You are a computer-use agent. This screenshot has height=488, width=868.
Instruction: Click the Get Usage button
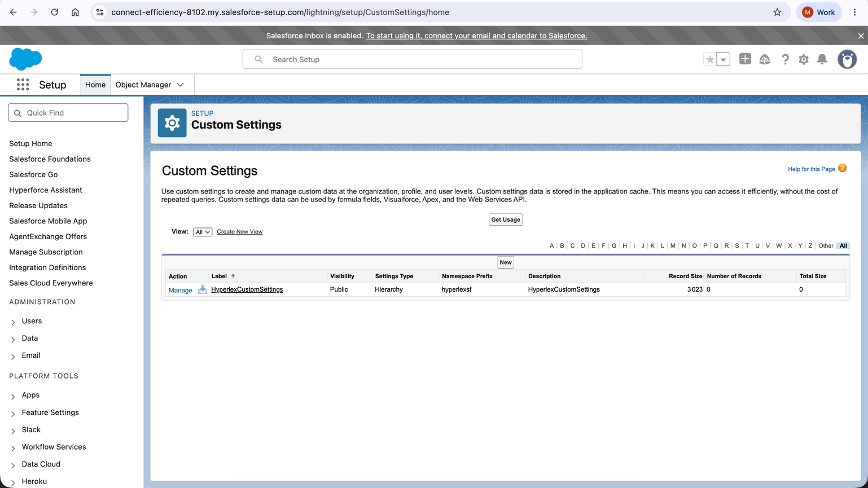point(506,219)
